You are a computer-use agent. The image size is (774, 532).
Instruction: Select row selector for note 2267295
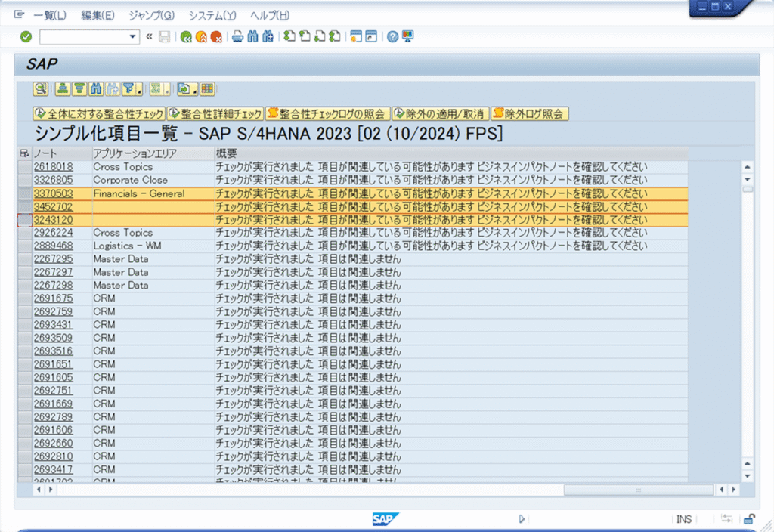[x=25, y=259]
